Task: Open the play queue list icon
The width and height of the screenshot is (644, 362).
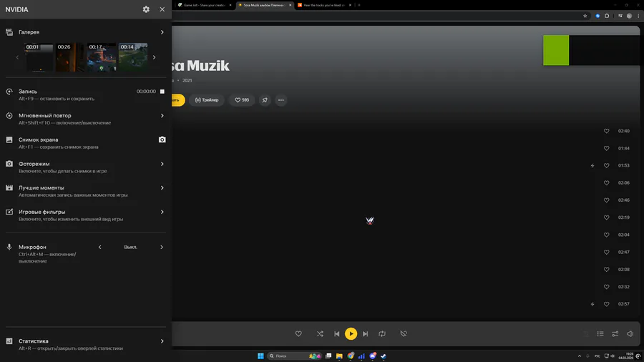Action: click(600, 333)
